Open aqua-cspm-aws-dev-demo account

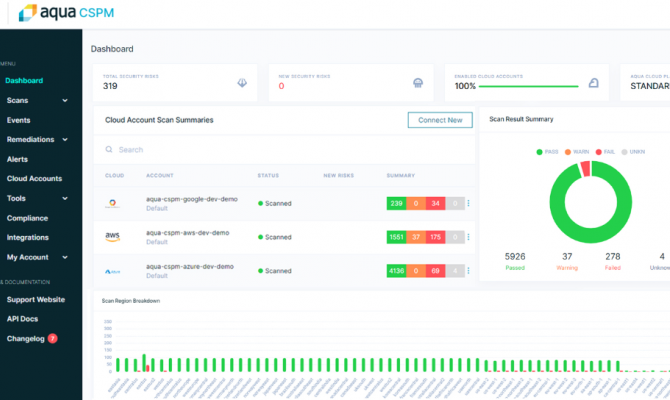pyautogui.click(x=188, y=233)
